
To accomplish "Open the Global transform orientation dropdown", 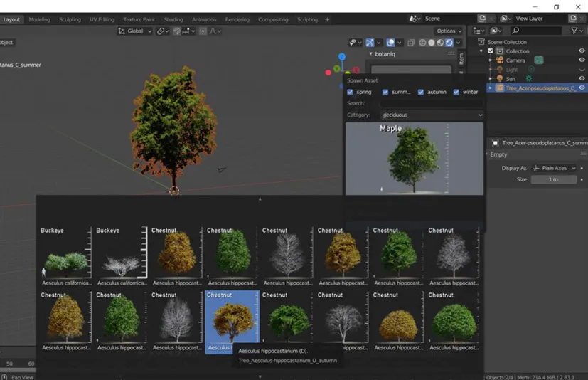I will [x=134, y=31].
